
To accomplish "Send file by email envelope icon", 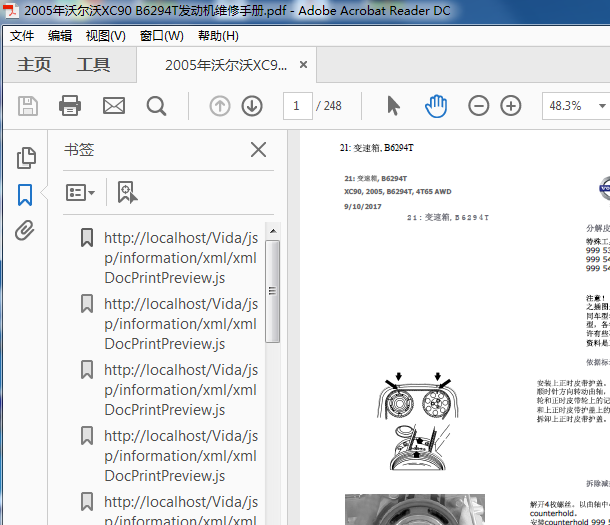I will click(x=114, y=106).
